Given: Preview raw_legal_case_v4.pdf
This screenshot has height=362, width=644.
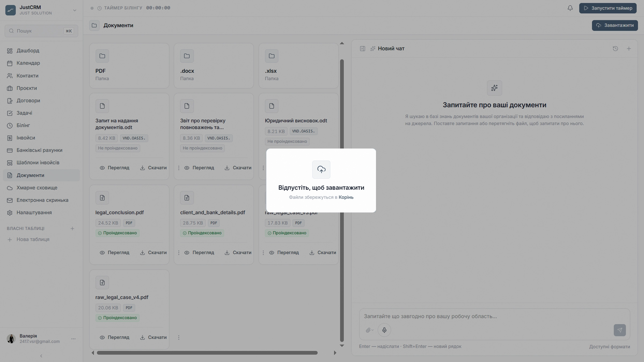Looking at the screenshot, I should click(x=115, y=337).
